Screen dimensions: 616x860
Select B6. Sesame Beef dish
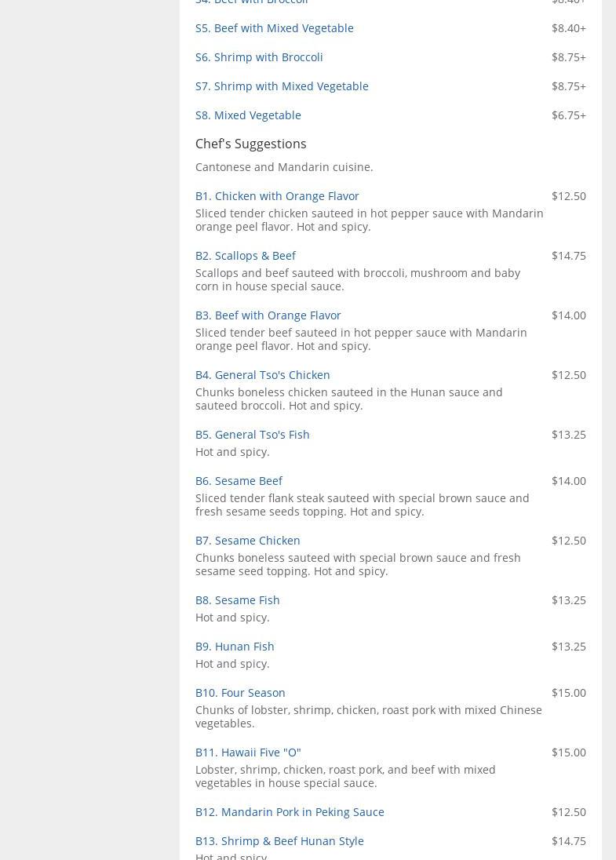[x=239, y=481]
